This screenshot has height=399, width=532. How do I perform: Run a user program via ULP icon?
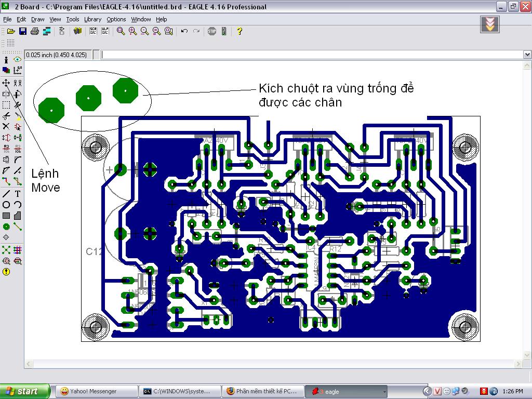point(105,31)
